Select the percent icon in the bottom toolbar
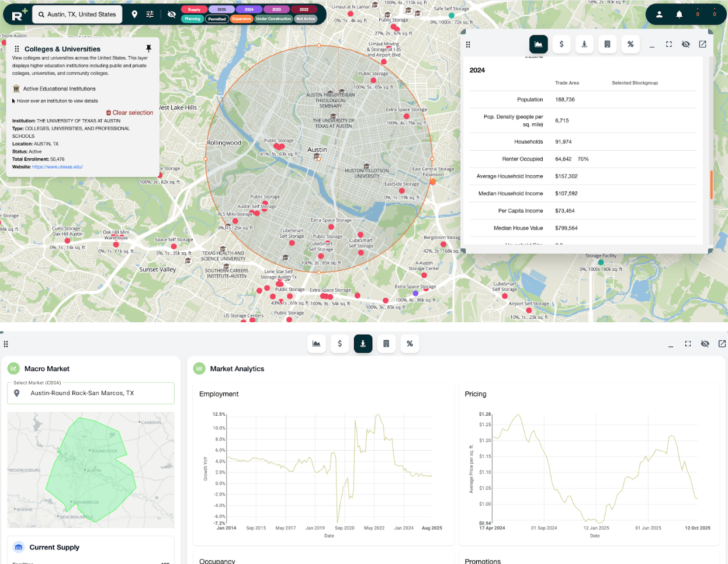Screen dimensions: 728x564 pos(410,344)
